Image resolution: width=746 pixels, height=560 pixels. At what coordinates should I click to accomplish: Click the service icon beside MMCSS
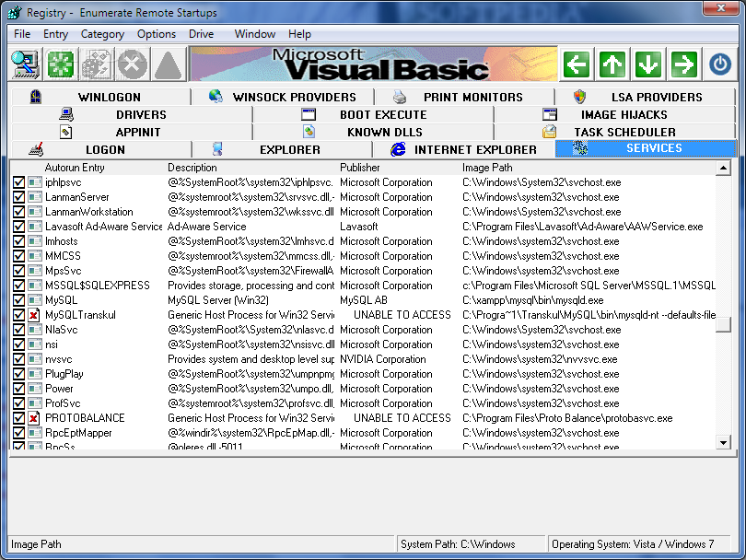tap(34, 256)
